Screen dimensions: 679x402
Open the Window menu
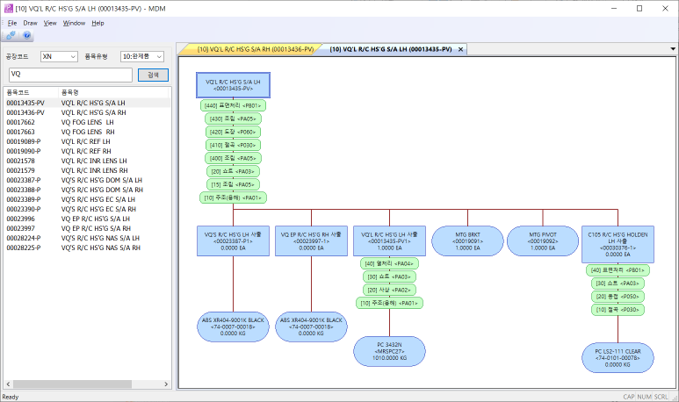(74, 22)
